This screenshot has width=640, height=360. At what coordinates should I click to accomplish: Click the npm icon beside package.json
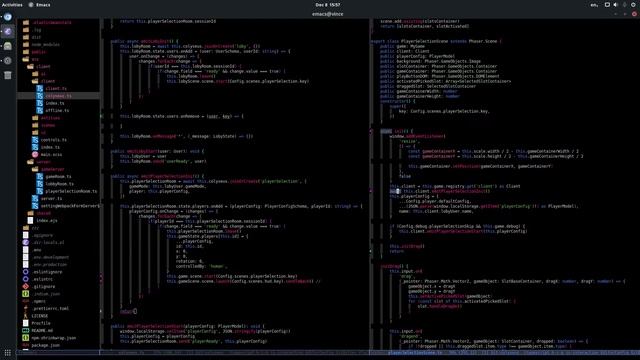[26, 346]
